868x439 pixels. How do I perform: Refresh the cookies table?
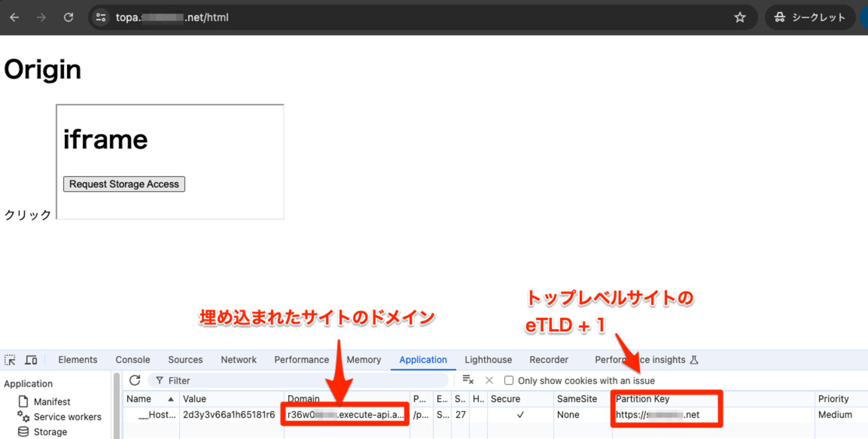coord(135,380)
